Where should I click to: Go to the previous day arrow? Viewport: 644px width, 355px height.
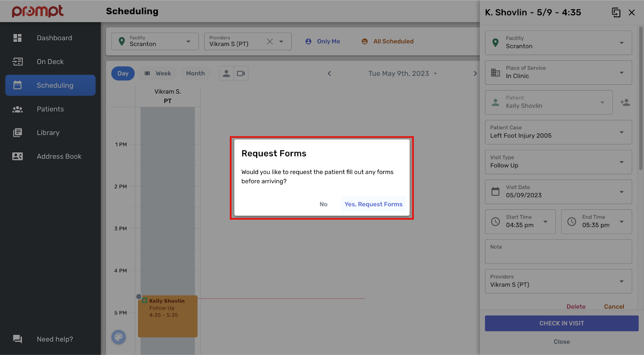coord(329,73)
